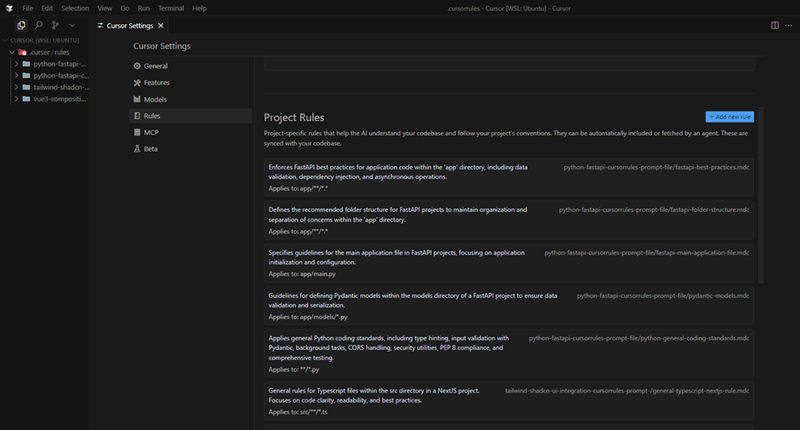Viewport: 800px width, 430px height.
Task: Click the python-fastapi-c... folder icon
Action: (26, 75)
